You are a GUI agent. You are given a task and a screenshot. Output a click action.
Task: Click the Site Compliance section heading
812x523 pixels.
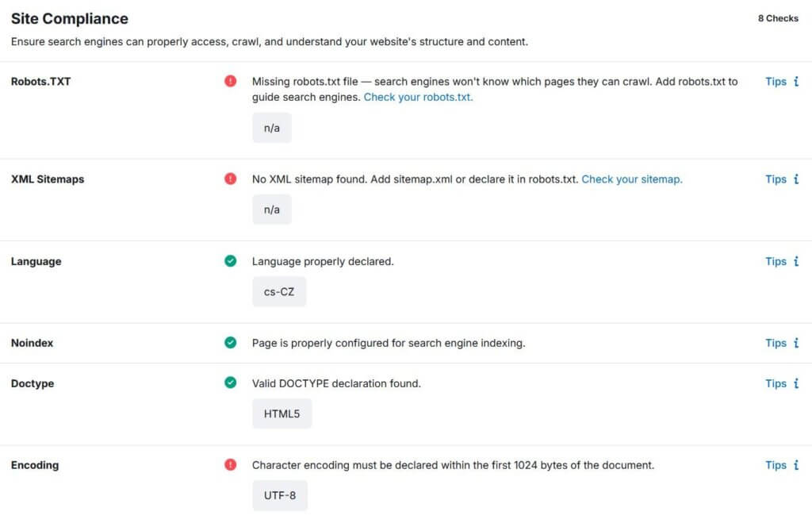coord(70,18)
